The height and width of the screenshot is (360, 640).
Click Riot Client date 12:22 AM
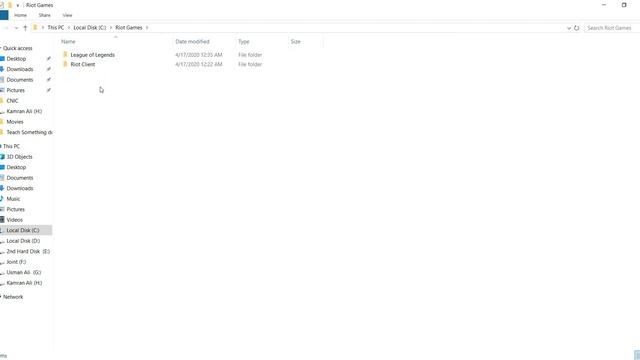tap(199, 64)
